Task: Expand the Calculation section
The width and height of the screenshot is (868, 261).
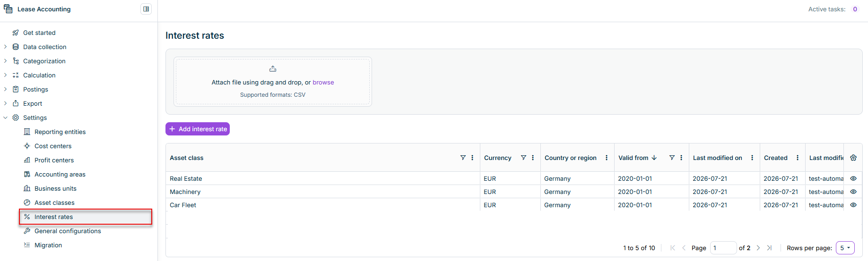Action: coord(5,75)
